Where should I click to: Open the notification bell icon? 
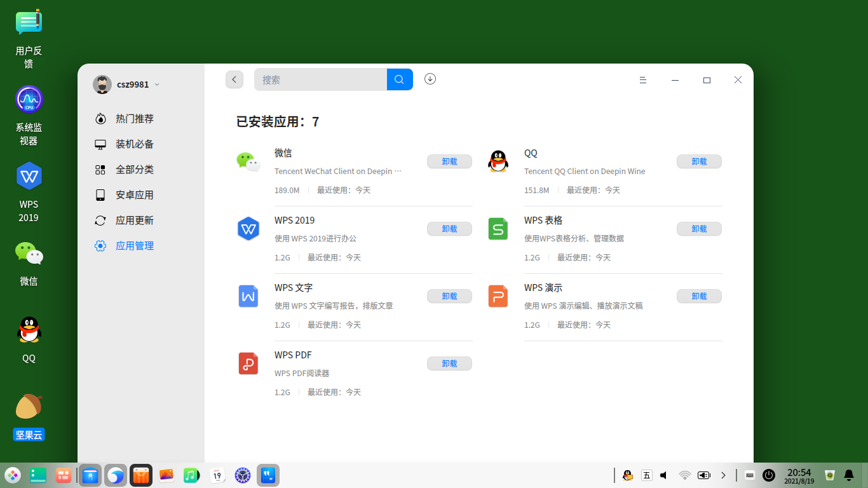click(849, 475)
